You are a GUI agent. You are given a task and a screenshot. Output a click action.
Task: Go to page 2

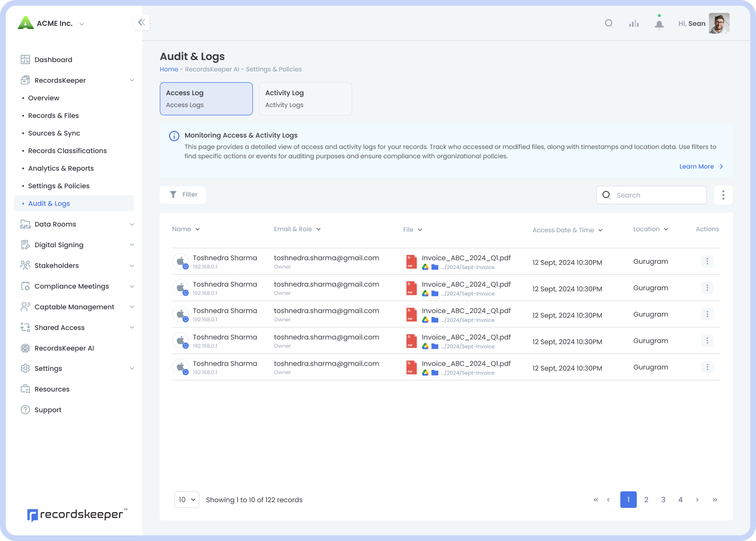[x=646, y=500]
